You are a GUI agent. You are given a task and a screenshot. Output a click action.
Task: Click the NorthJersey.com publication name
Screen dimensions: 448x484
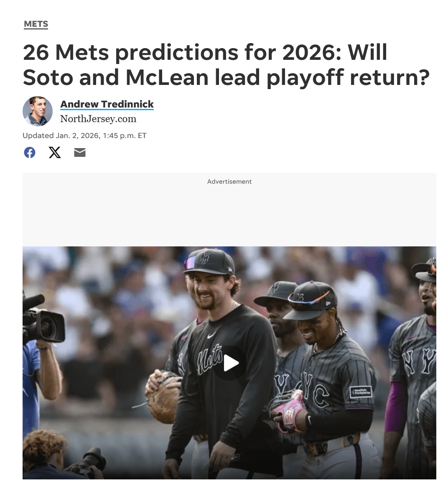tap(98, 119)
